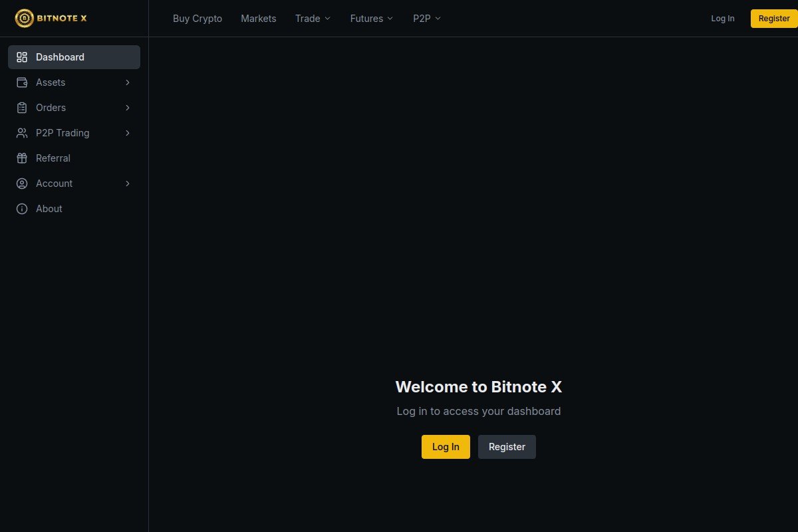Expand the P2P Trading chevron

128,133
